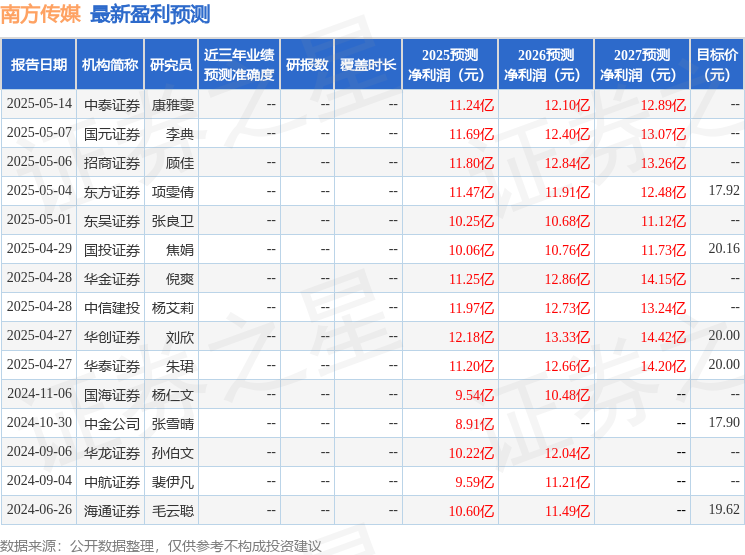The width and height of the screenshot is (745, 555).
Task: Select the 华龙证券 institution cell
Action: coord(112,453)
